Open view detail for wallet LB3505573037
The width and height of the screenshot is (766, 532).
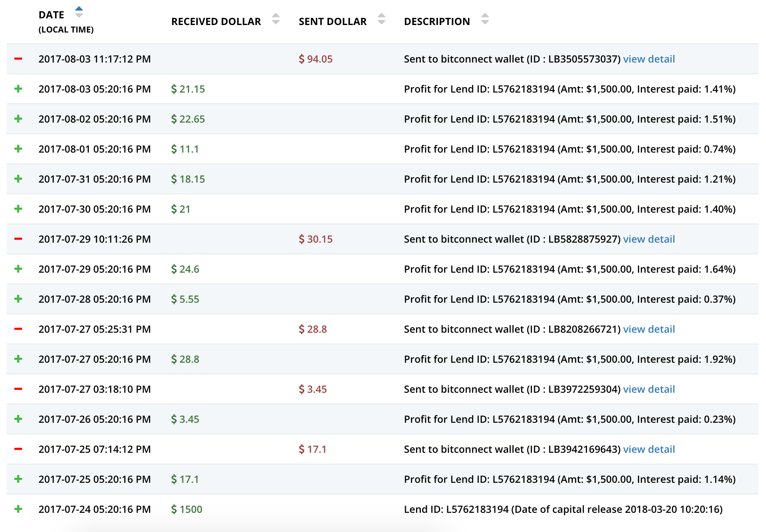(649, 59)
